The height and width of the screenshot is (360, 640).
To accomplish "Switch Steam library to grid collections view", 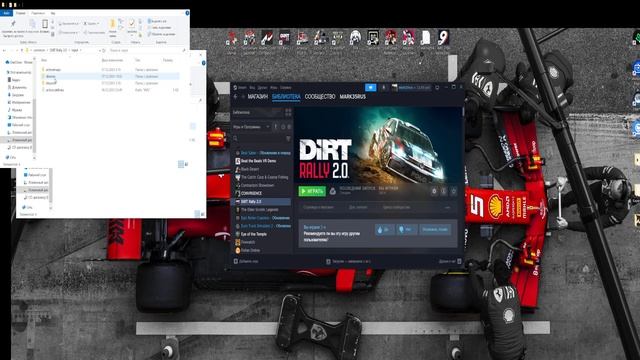I will (288, 112).
